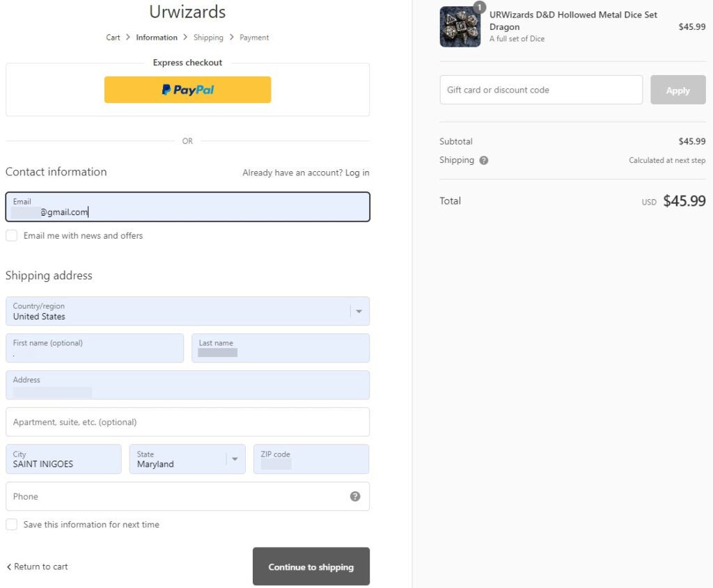Focus the Address field

pyautogui.click(x=187, y=385)
